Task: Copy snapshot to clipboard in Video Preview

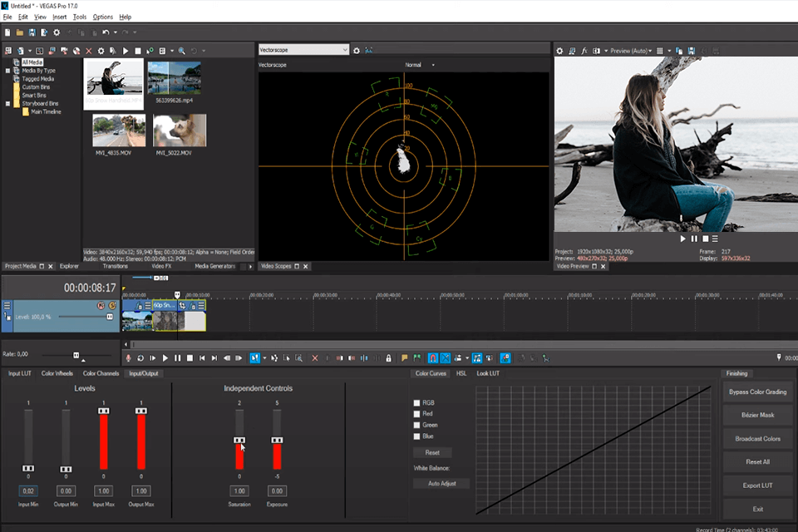Action: (x=679, y=51)
